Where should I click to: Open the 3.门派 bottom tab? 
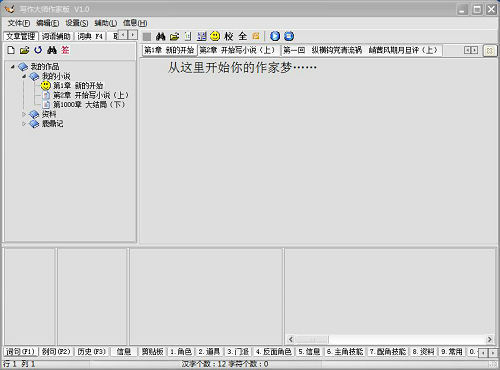click(238, 352)
